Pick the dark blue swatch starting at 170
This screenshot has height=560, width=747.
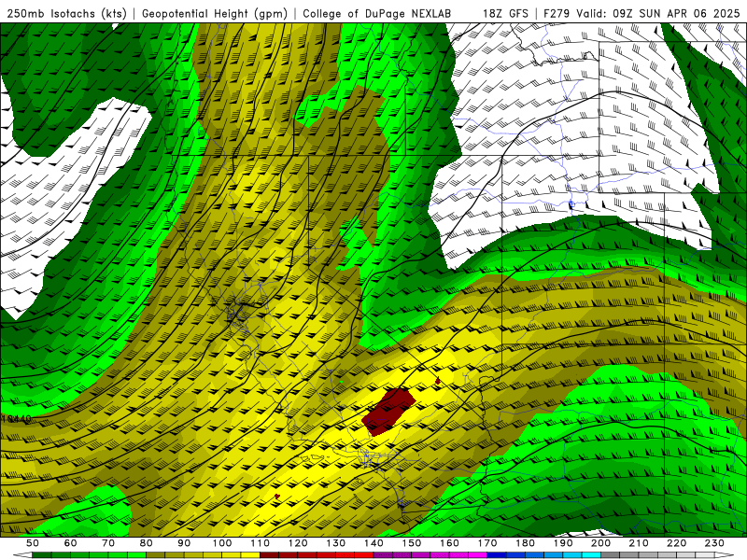tap(497, 555)
